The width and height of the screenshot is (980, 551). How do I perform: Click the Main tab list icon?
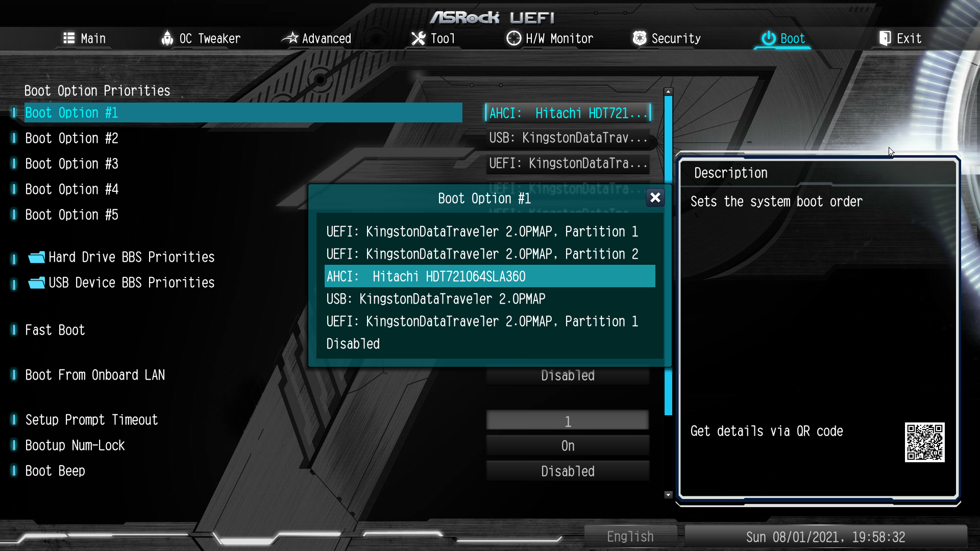click(x=69, y=38)
